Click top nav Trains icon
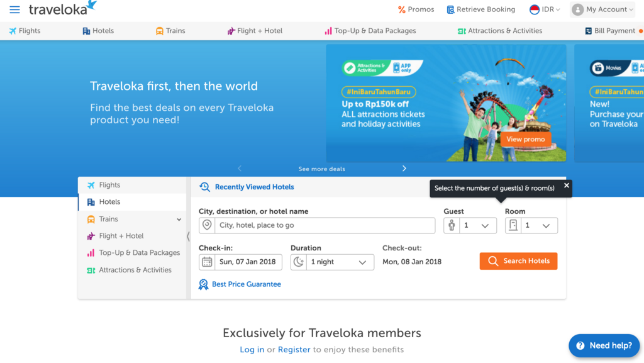This screenshot has height=363, width=644. tap(159, 31)
